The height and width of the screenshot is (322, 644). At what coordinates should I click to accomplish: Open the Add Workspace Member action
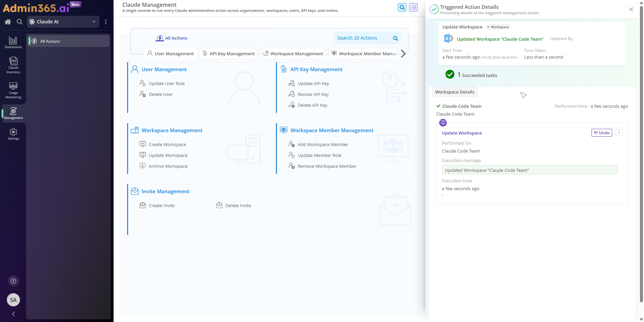318,144
